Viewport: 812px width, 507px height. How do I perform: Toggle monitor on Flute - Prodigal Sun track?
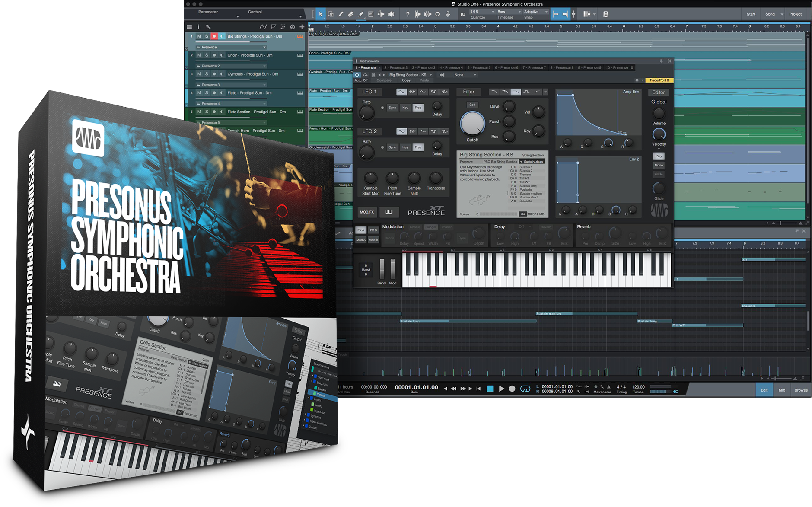(222, 93)
